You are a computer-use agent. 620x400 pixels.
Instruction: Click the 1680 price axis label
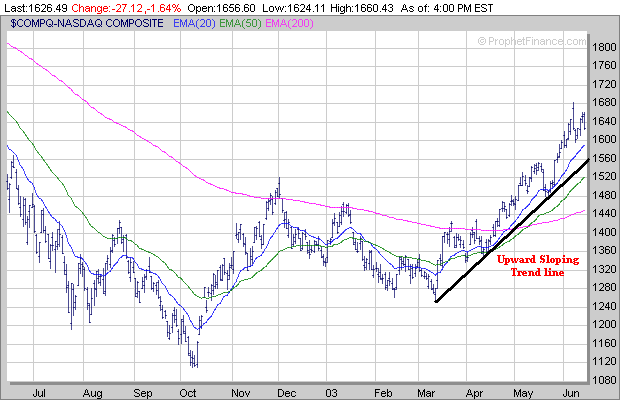604,102
